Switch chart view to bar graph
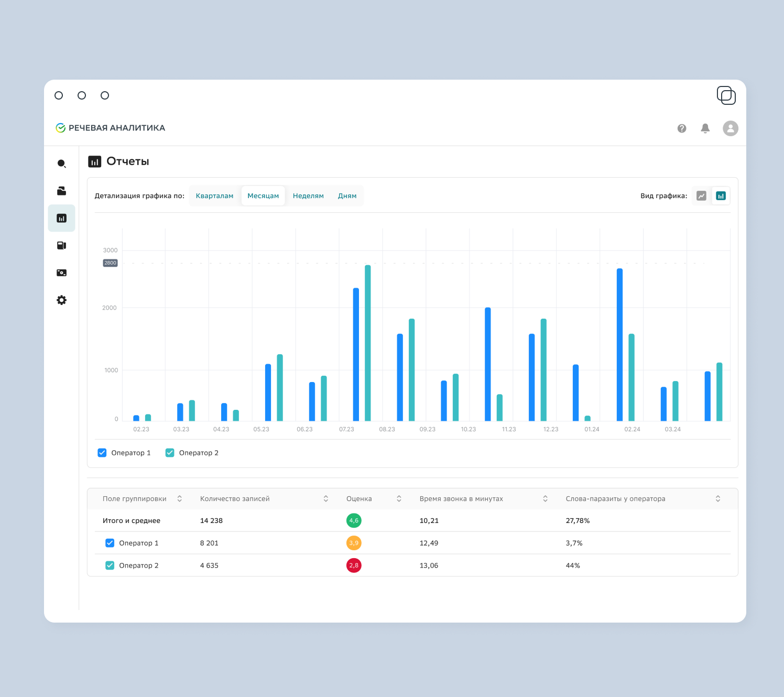Image resolution: width=784 pixels, height=697 pixels. (x=721, y=196)
